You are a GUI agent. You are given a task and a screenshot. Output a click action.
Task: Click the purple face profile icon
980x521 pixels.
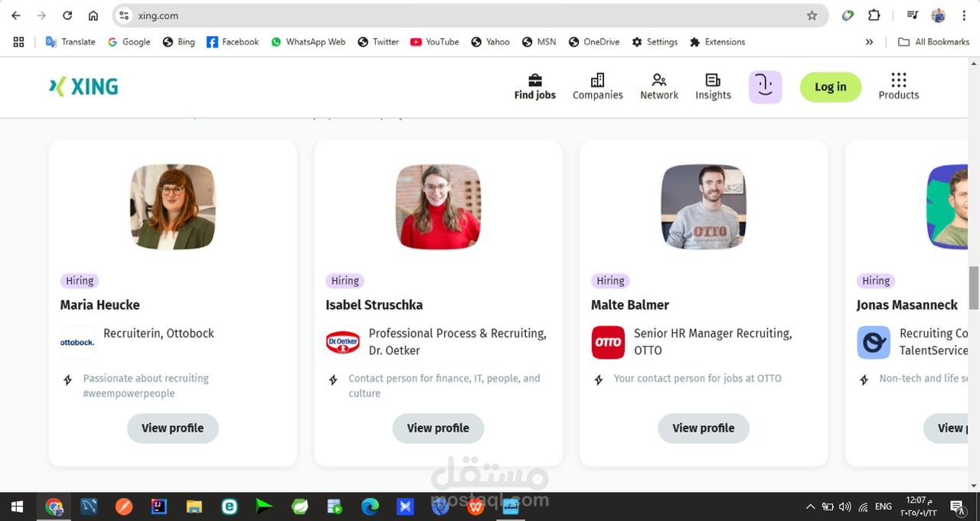click(x=765, y=86)
